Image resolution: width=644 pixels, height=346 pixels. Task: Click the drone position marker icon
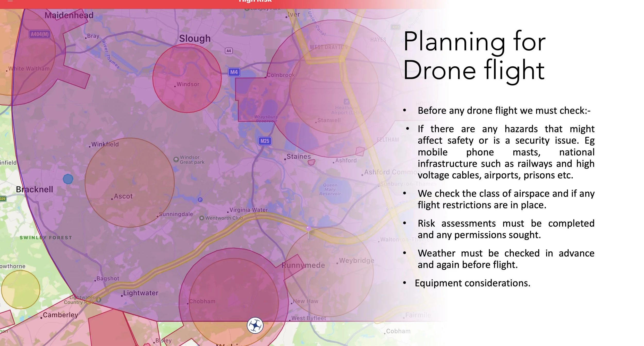point(255,325)
